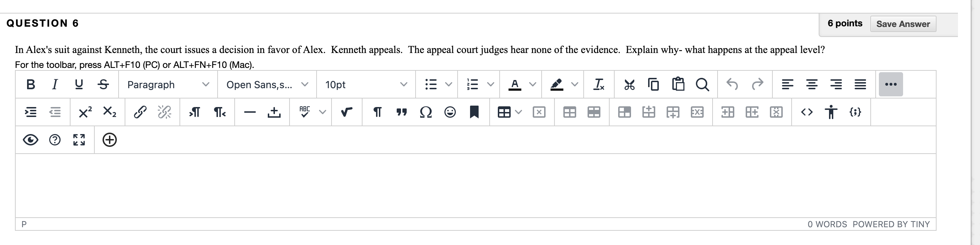Insert special character Omega

tap(426, 112)
